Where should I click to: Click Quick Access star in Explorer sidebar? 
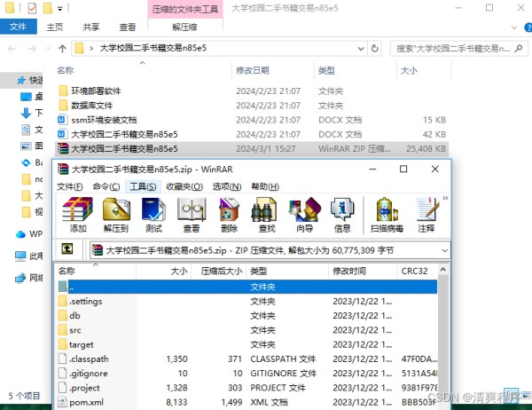(x=21, y=80)
